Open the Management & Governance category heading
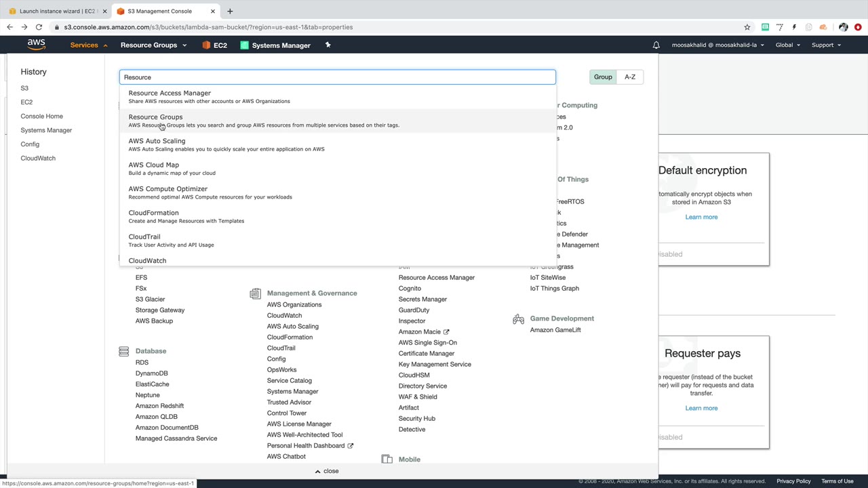The image size is (868, 488). pyautogui.click(x=312, y=293)
